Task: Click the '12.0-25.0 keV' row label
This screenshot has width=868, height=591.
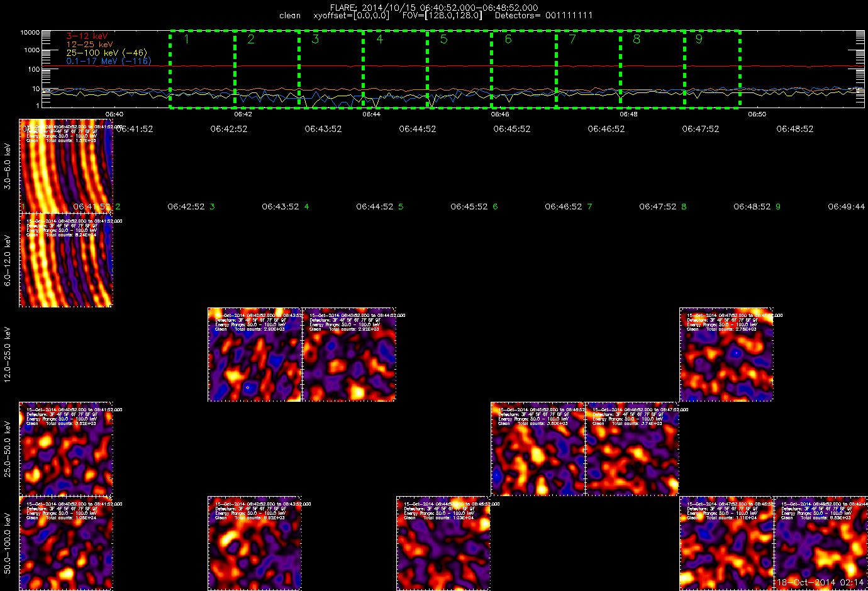Action: click(x=8, y=355)
